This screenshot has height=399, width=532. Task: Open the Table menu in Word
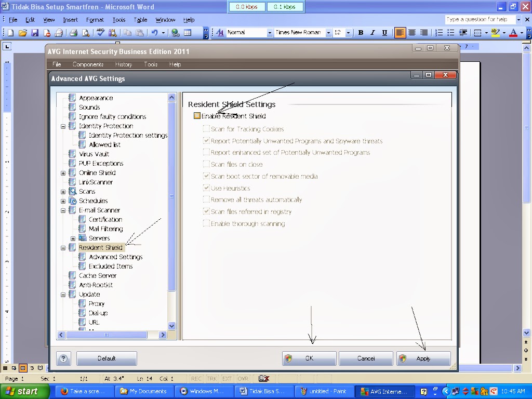tap(140, 20)
